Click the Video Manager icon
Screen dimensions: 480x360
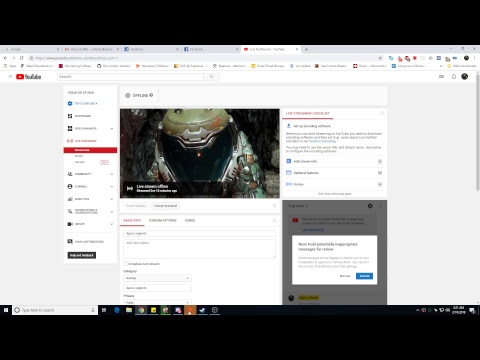pyautogui.click(x=70, y=128)
